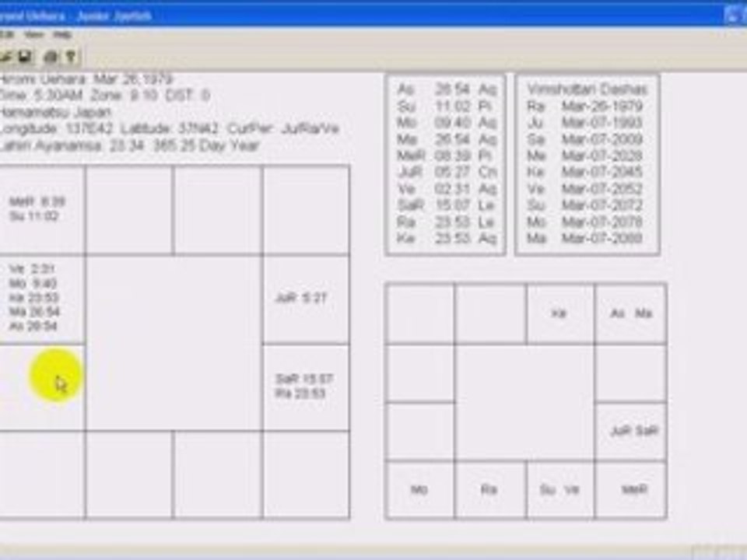
Task: Click the Help question mark toolbar icon
Action: click(71, 57)
